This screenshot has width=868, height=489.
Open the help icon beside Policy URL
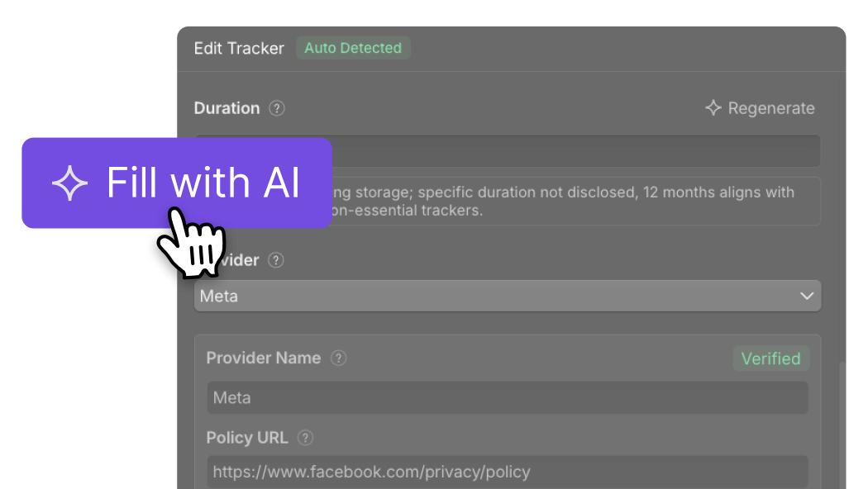305,438
